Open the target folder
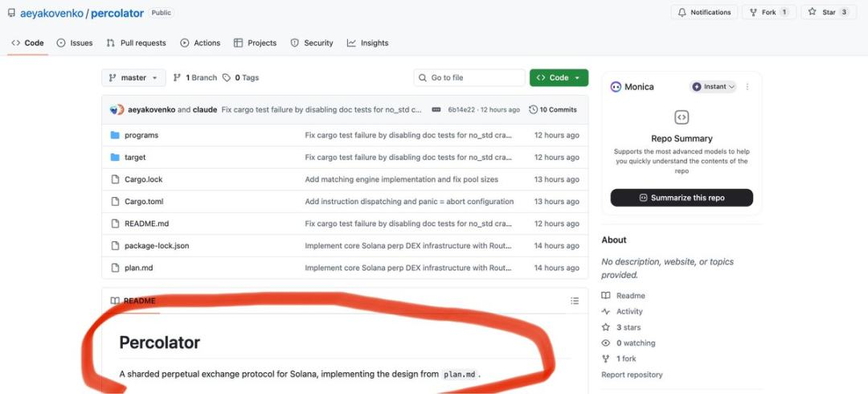The width and height of the screenshot is (868, 394). pyautogui.click(x=135, y=158)
